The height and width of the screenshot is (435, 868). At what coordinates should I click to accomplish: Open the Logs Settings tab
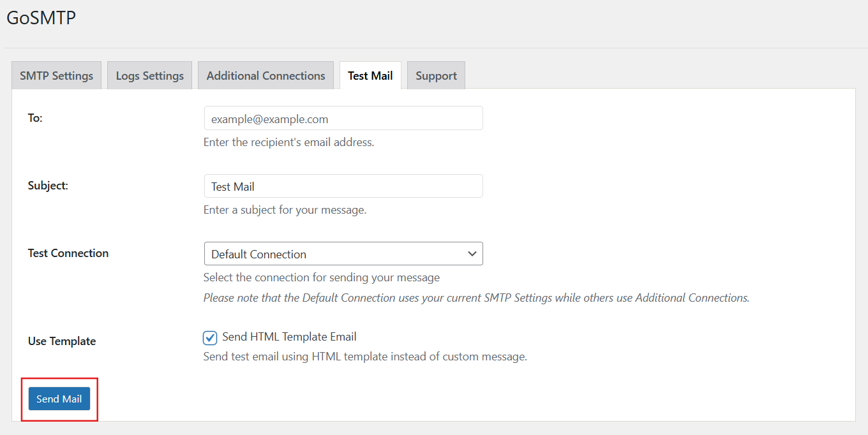(149, 75)
